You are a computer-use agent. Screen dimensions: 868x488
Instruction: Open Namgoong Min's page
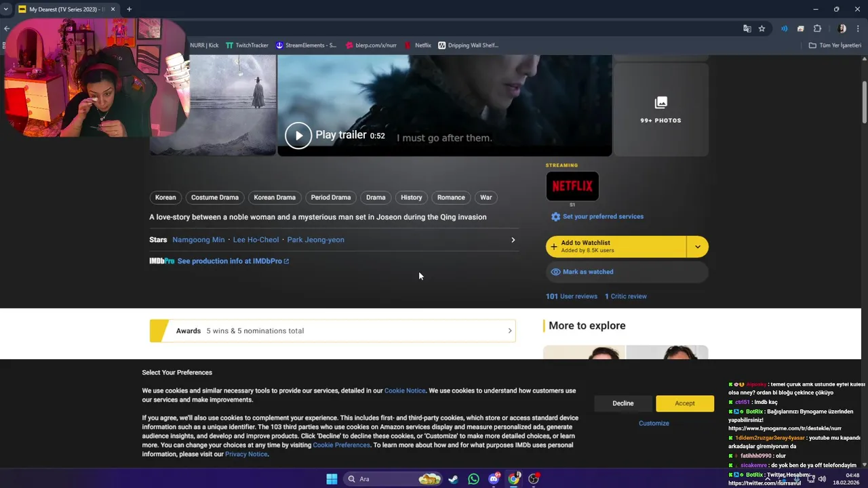pos(199,240)
